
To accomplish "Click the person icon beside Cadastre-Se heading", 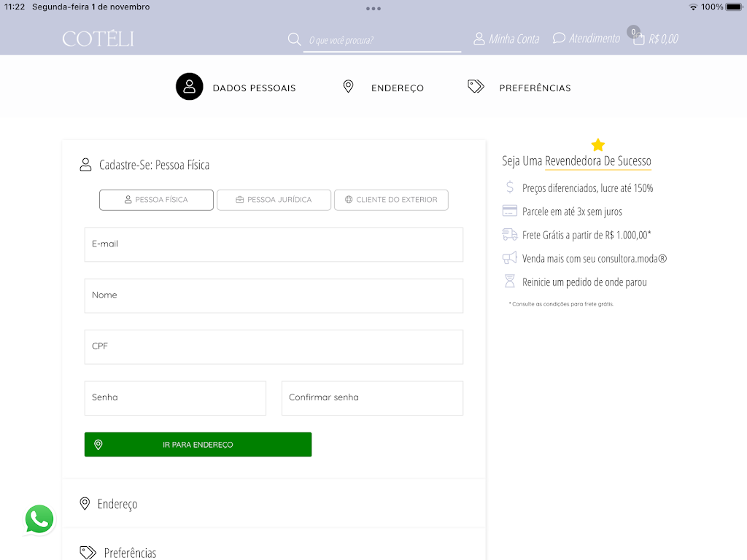I will point(85,165).
